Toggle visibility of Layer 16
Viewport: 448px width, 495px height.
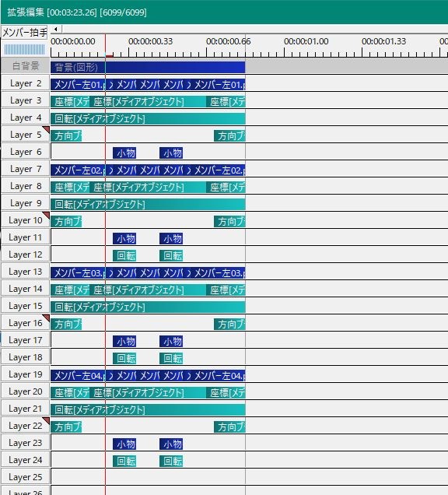[25, 323]
